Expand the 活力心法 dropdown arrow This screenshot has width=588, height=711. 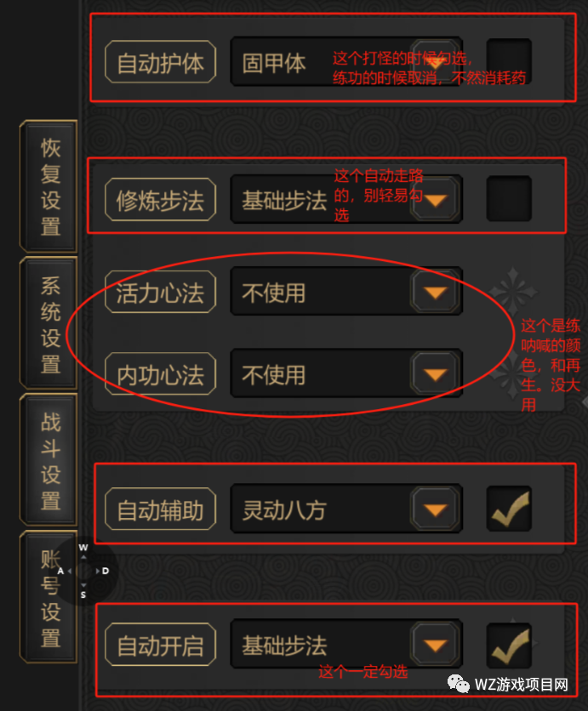(x=436, y=292)
